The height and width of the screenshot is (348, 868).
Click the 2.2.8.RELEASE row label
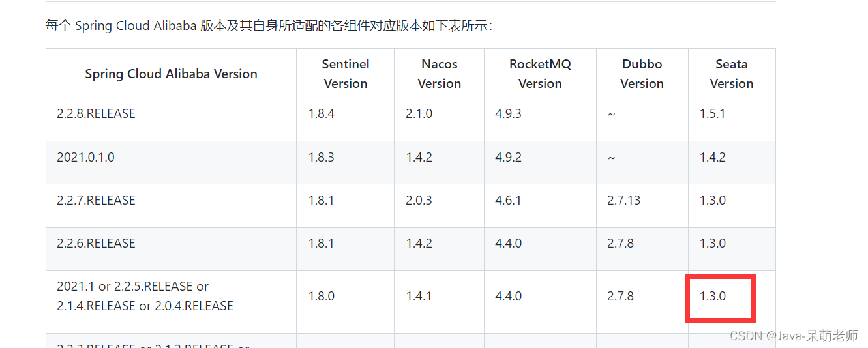(x=96, y=114)
